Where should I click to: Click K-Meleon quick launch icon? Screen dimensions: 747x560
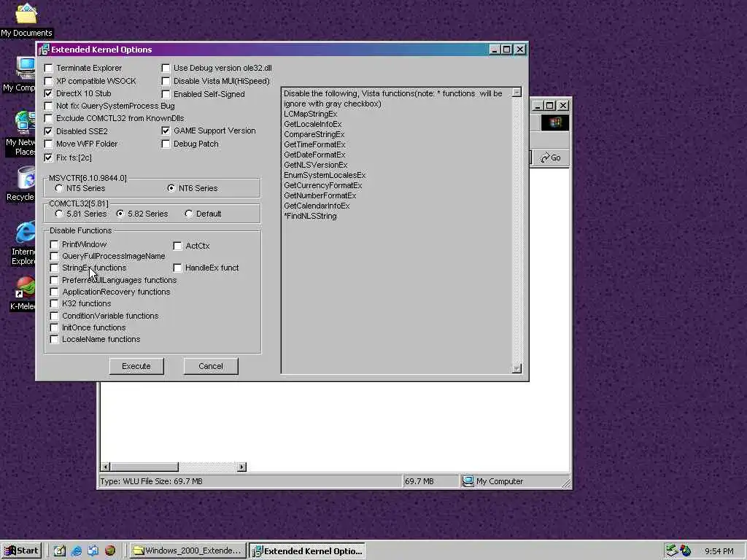(x=110, y=551)
